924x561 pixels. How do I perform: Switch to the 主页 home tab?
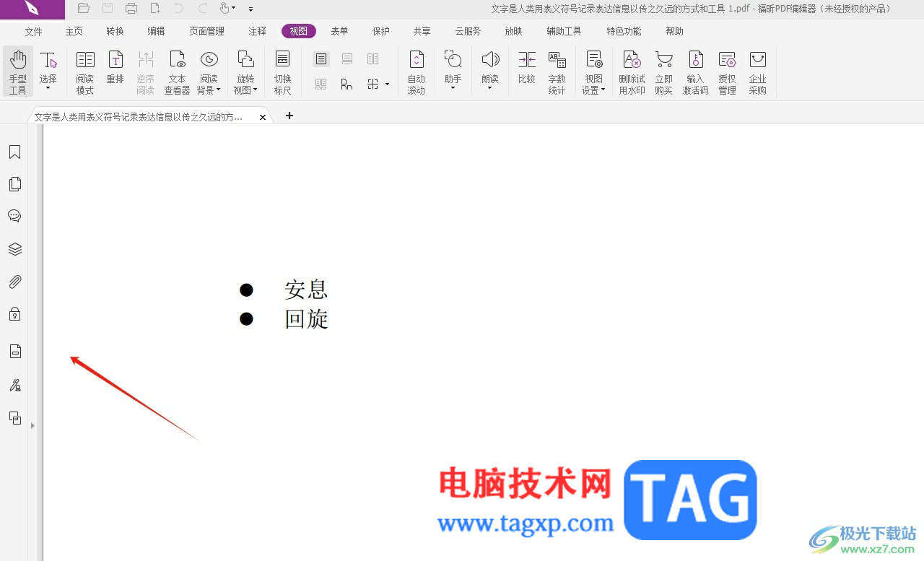74,32
